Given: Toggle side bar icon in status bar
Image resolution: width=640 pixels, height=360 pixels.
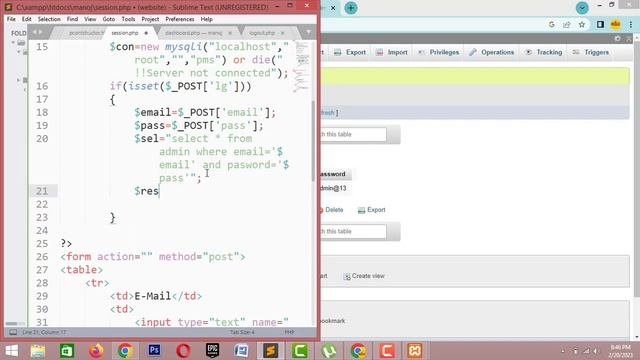Looking at the screenshot, I should pyautogui.click(x=13, y=332).
